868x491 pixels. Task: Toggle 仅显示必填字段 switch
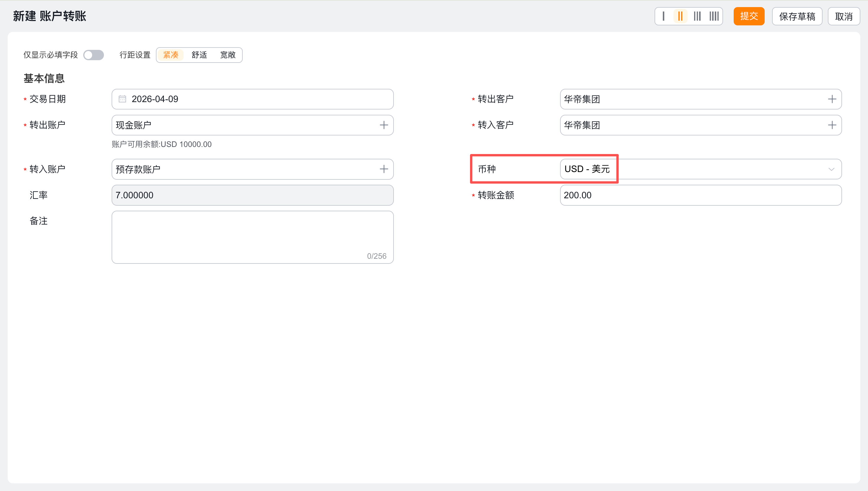point(94,55)
